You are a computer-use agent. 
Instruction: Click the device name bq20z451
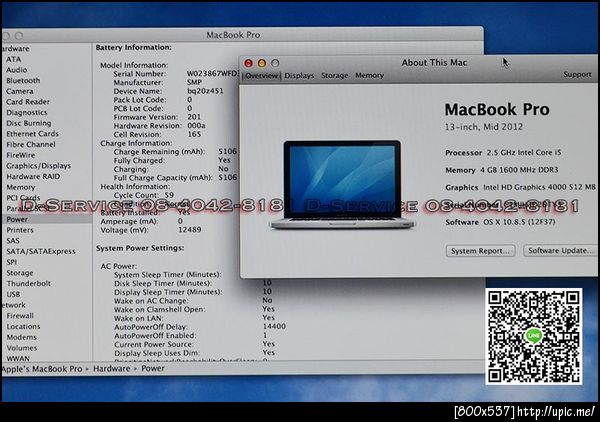(x=205, y=91)
